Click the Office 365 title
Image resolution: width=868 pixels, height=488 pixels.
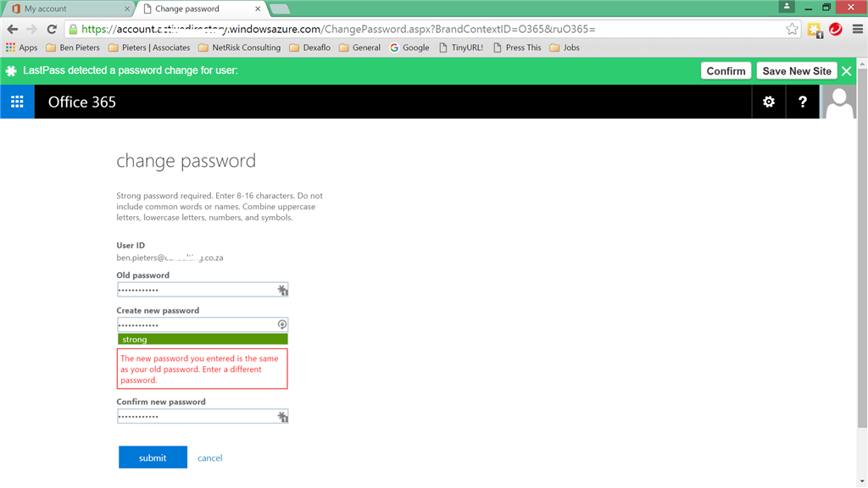[82, 102]
